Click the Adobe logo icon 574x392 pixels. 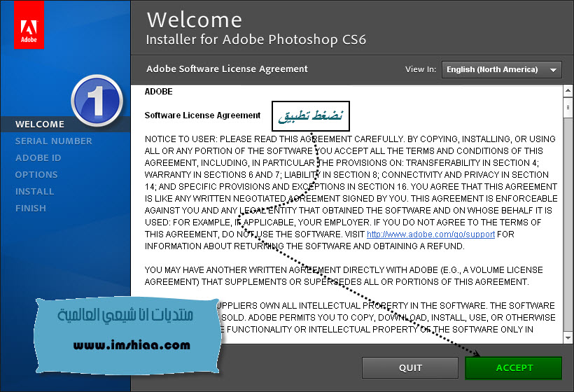click(29, 25)
